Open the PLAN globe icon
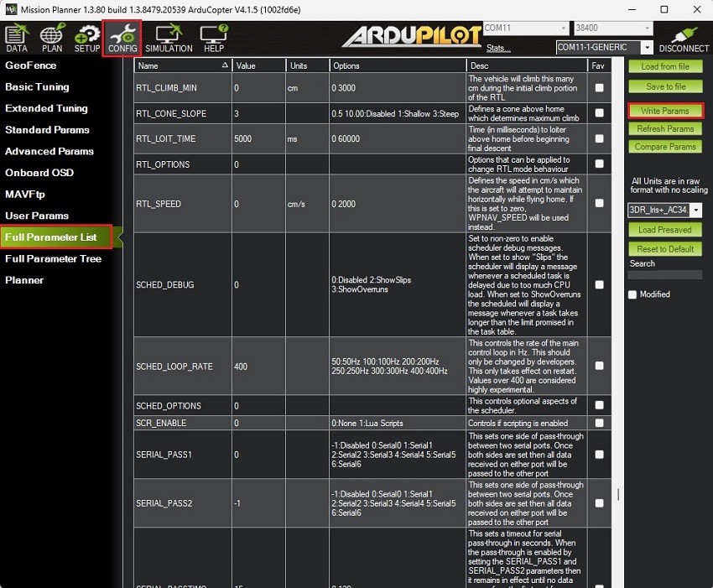This screenshot has width=713, height=588. pyautogui.click(x=52, y=39)
